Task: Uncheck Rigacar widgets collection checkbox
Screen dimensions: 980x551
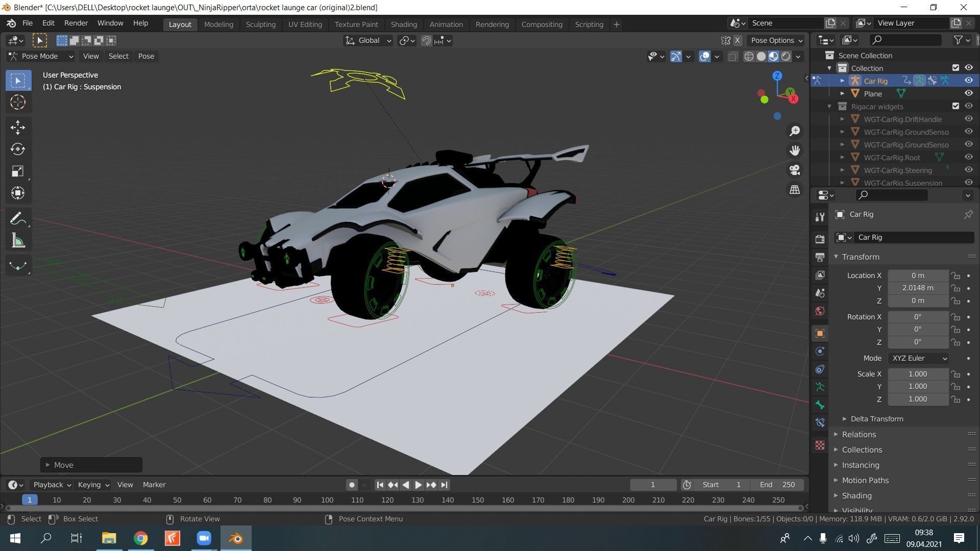Action: pos(955,106)
